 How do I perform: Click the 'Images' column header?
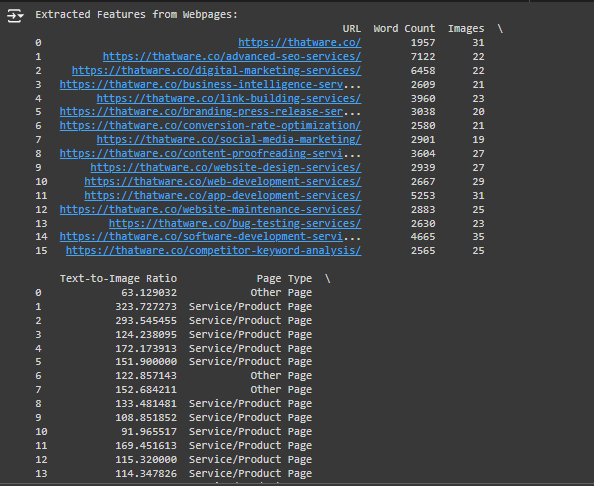pos(466,29)
